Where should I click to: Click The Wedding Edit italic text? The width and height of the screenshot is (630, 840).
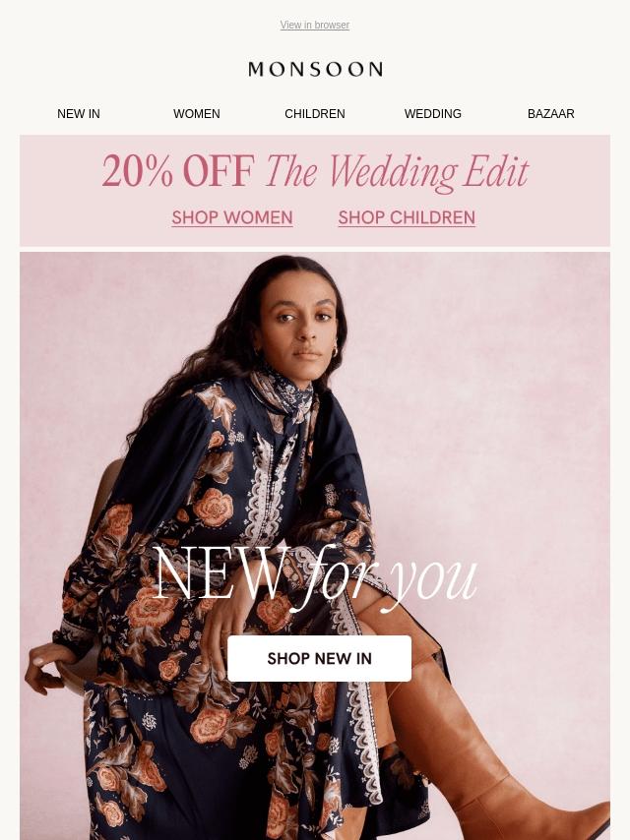(x=397, y=172)
